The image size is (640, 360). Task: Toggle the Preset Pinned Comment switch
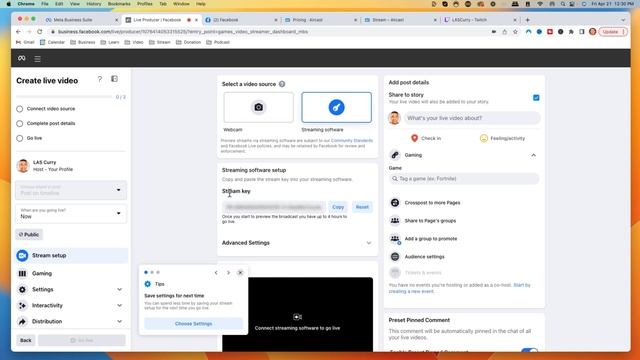530,351
